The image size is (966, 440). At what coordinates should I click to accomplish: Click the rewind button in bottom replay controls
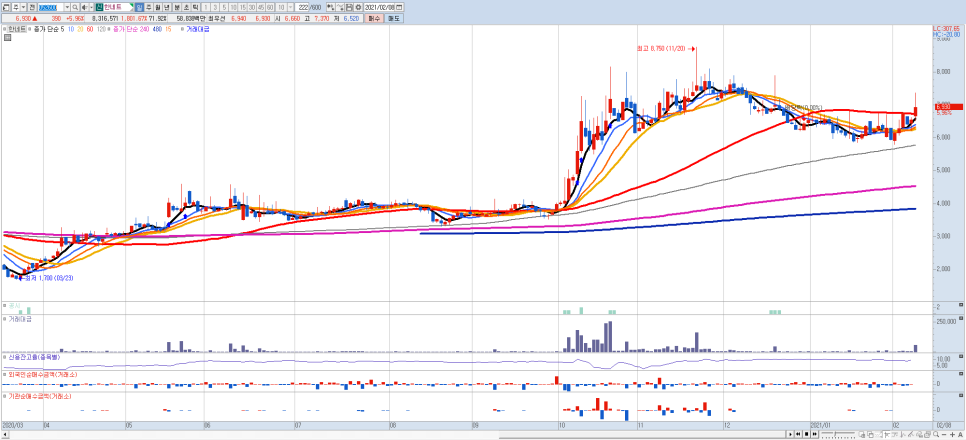point(798,434)
